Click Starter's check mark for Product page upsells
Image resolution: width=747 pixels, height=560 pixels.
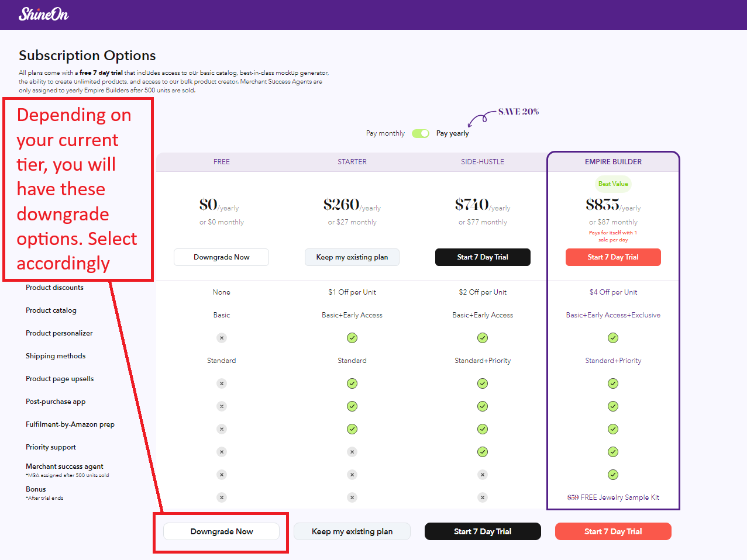tap(352, 383)
